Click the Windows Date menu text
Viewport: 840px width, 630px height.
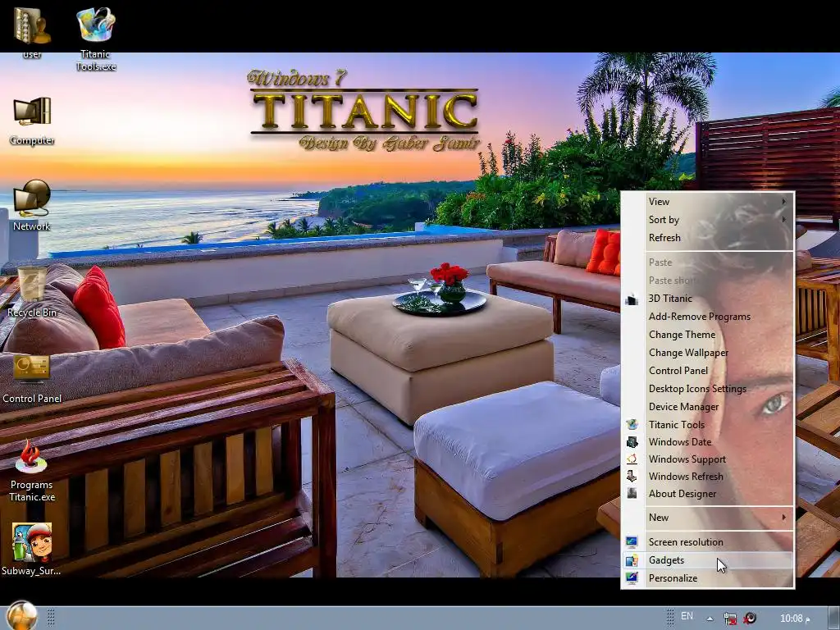[680, 442]
